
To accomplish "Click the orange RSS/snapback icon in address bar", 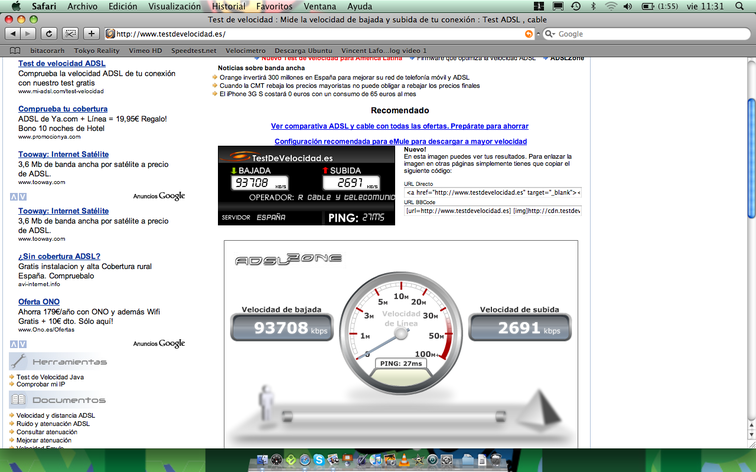I will point(529,34).
